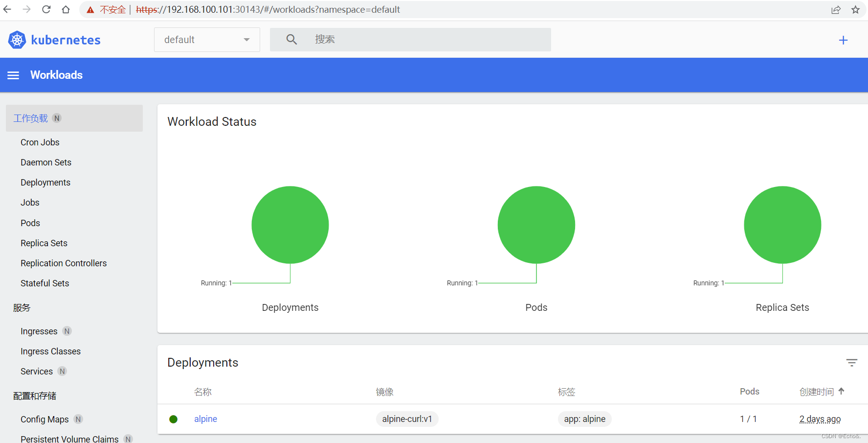The image size is (868, 443).
Task: Click the Workload Status heading
Action: coord(212,122)
